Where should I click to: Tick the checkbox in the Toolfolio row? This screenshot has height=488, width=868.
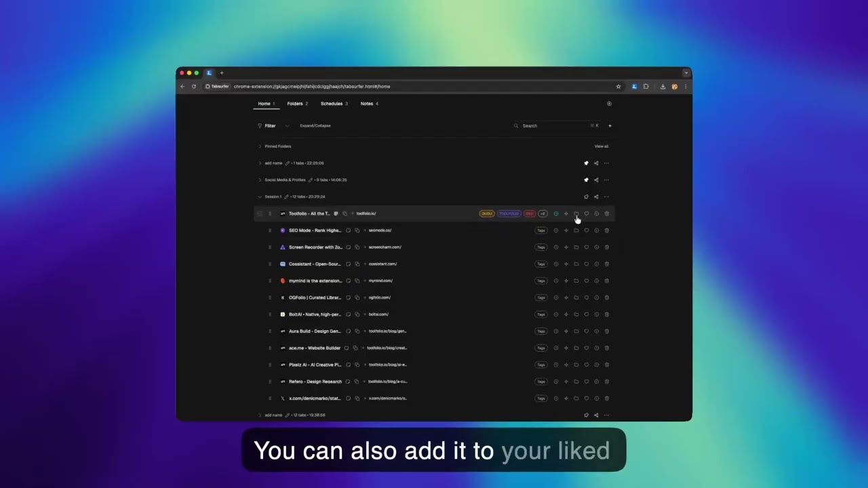tap(260, 213)
